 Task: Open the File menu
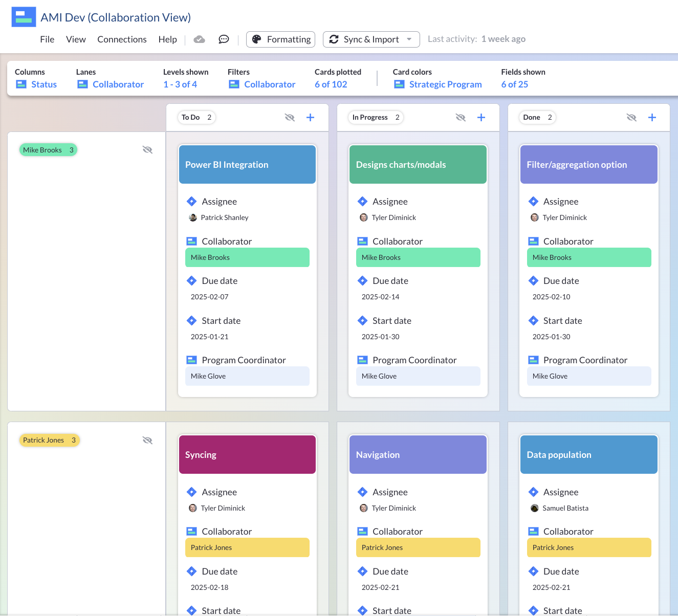[47, 39]
